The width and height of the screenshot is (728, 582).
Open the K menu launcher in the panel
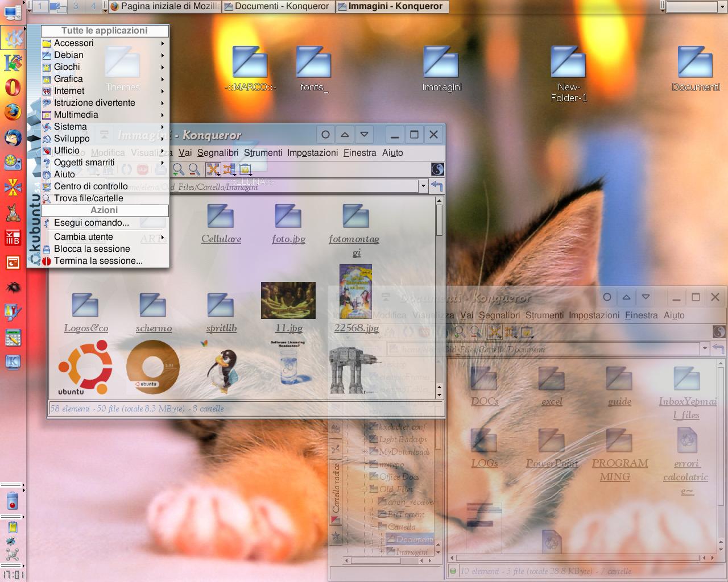point(13,38)
